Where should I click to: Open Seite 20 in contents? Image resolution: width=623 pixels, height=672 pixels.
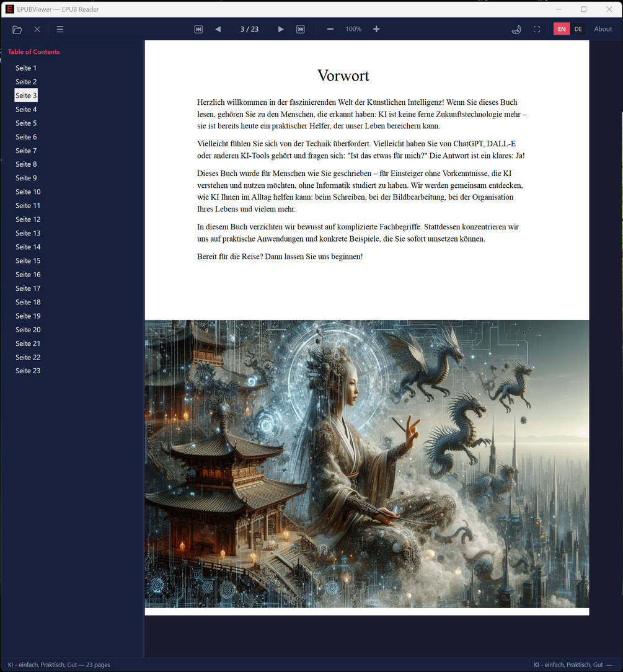pos(28,330)
